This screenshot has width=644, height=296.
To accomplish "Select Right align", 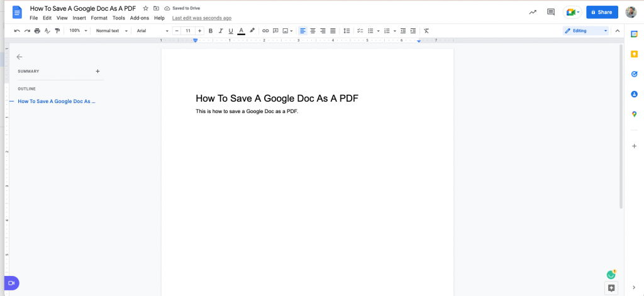I will click(323, 31).
